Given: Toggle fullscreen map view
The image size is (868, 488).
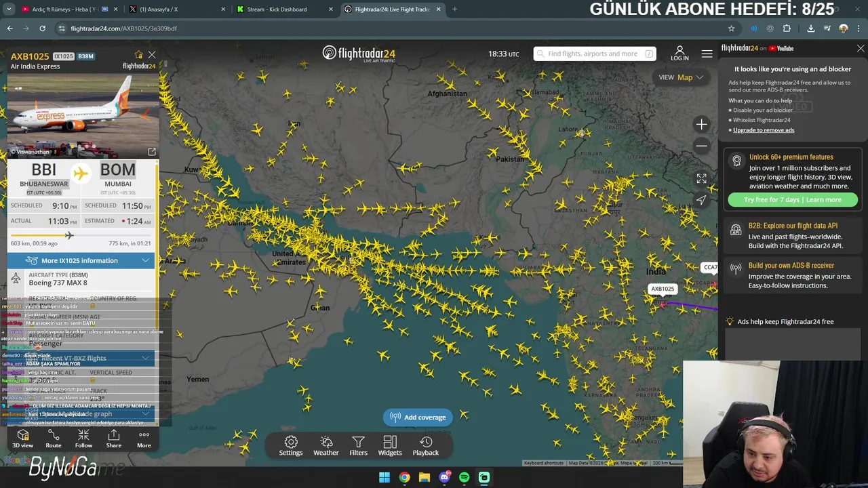Looking at the screenshot, I should click(701, 178).
